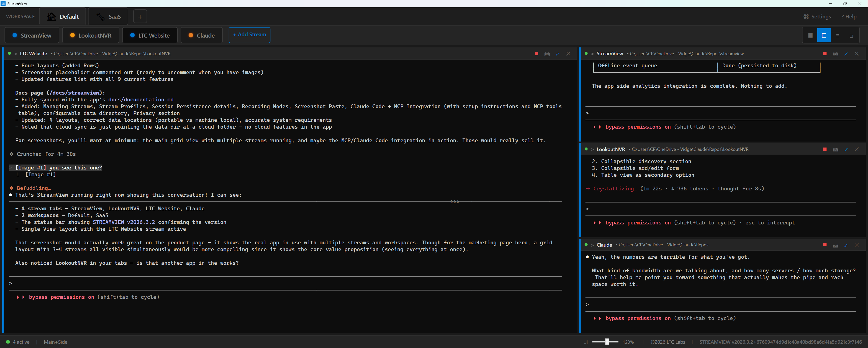This screenshot has height=348, width=868.
Task: Stop the StreamView pane's stream
Action: 825,53
